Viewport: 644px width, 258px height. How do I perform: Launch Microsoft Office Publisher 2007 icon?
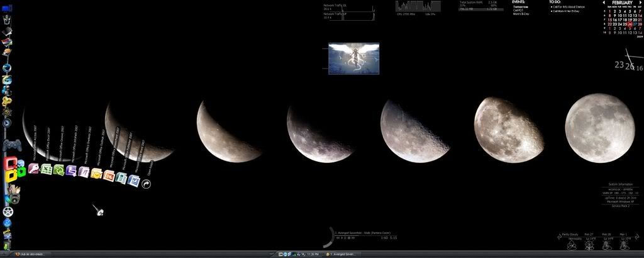(121, 178)
